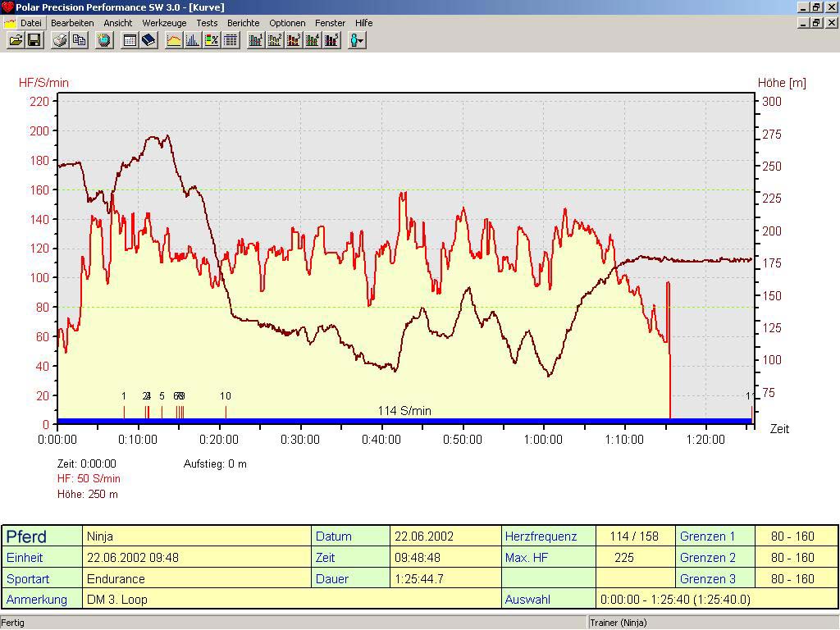This screenshot has width=840, height=630.
Task: Click the printer icon in toolbar
Action: coord(60,40)
